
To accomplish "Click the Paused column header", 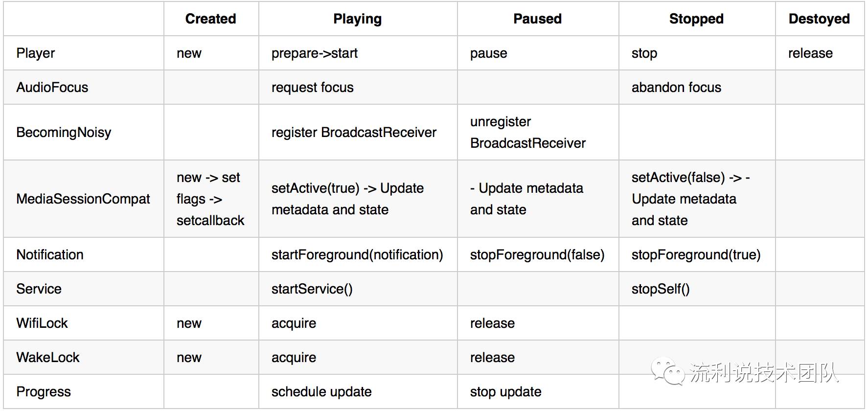I will pos(537,19).
